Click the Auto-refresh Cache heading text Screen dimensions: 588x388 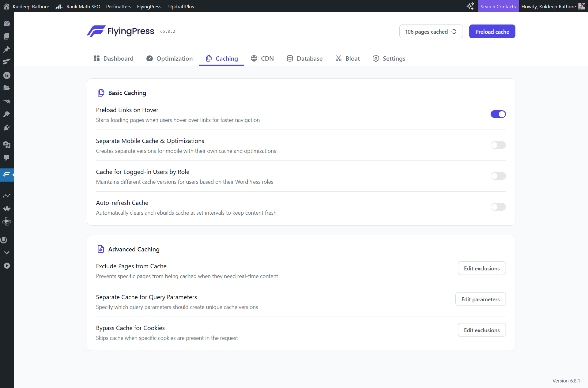pyautogui.click(x=122, y=203)
